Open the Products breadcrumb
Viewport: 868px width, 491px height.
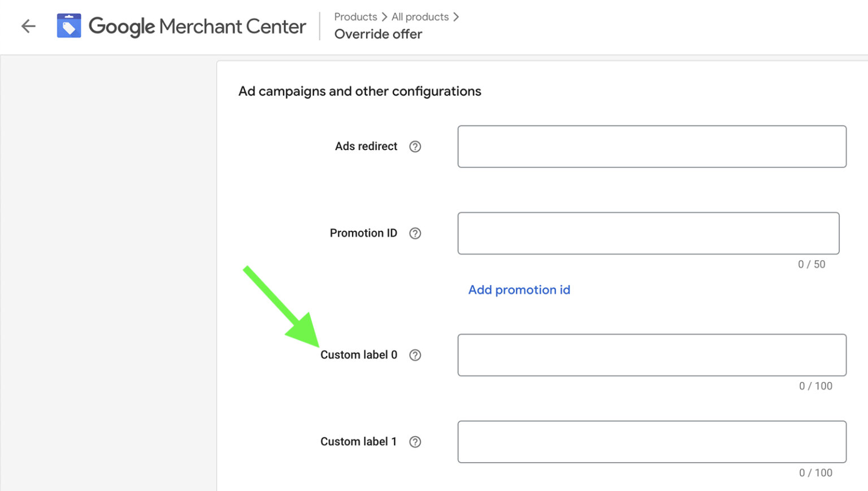355,17
